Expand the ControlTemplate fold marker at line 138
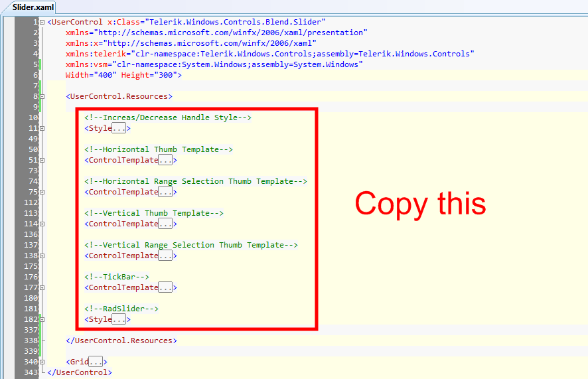Screen dimensions: 588x379 click(42, 256)
